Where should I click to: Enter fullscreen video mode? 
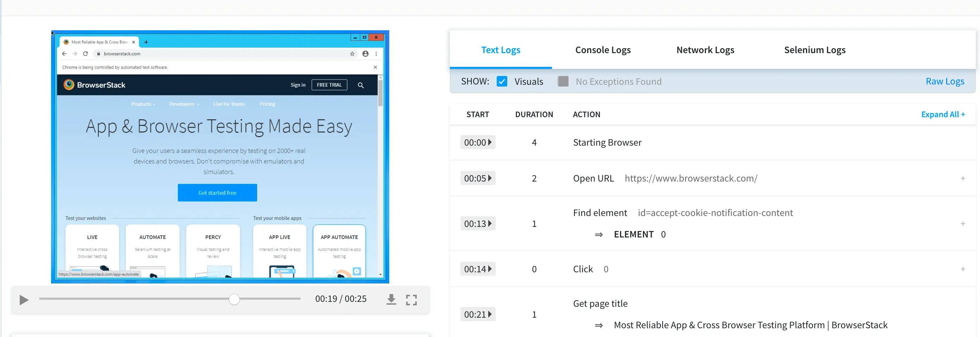tap(411, 300)
